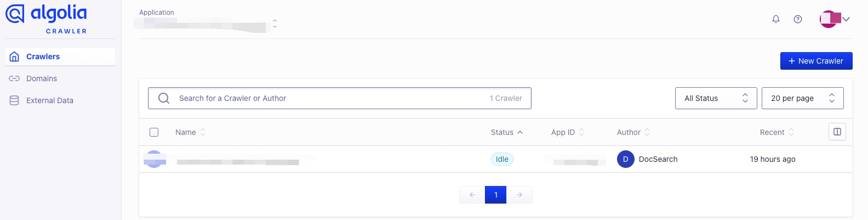
Task: Click the New Crawler button
Action: (x=816, y=61)
